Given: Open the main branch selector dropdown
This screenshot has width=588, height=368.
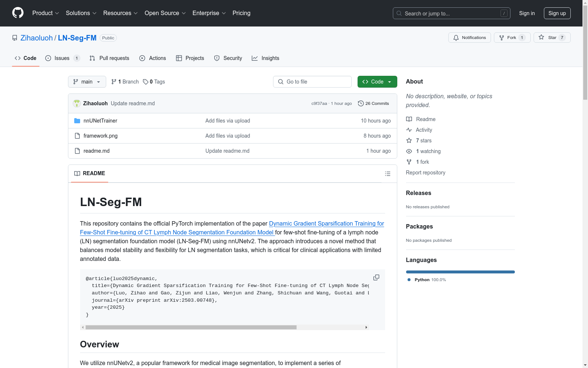Looking at the screenshot, I should (87, 82).
